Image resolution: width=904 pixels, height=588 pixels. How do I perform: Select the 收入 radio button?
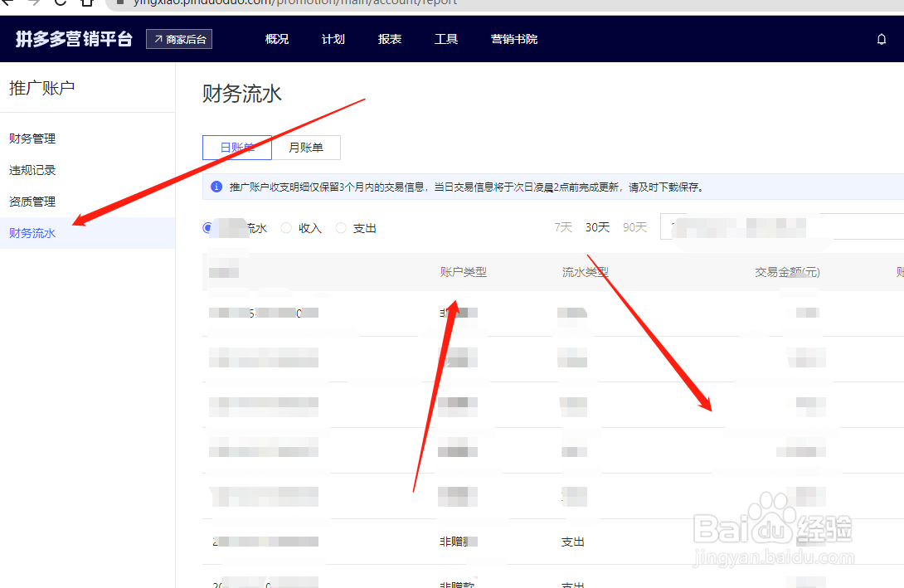(286, 228)
